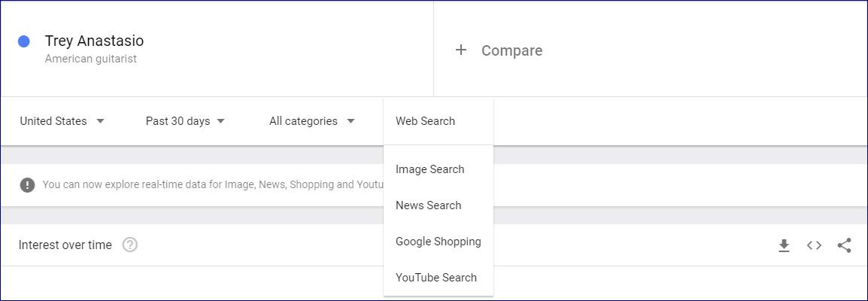Click the real-time data notification banner text
Image resolution: width=868 pixels, height=301 pixels.
(213, 185)
